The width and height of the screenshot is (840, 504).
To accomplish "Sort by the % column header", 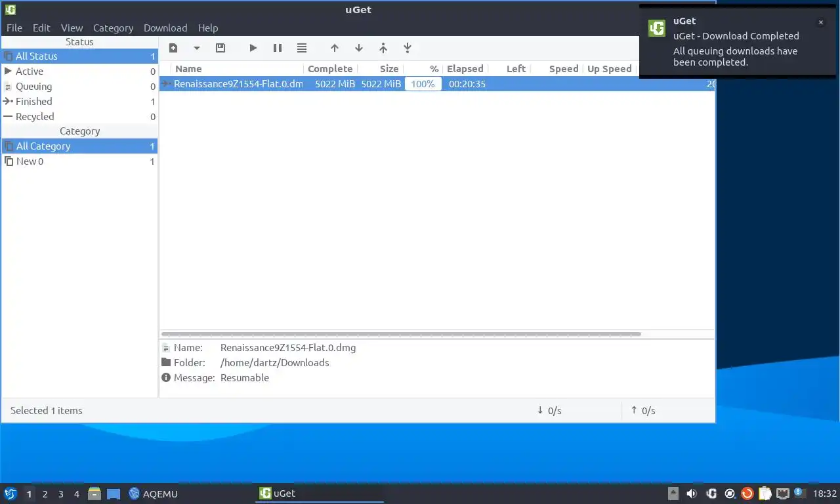I will pyautogui.click(x=423, y=68).
